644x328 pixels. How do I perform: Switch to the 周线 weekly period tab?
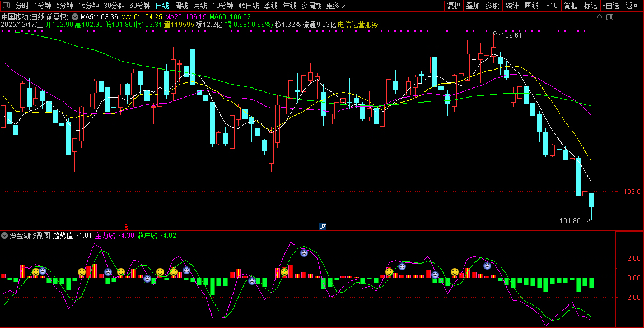181,6
